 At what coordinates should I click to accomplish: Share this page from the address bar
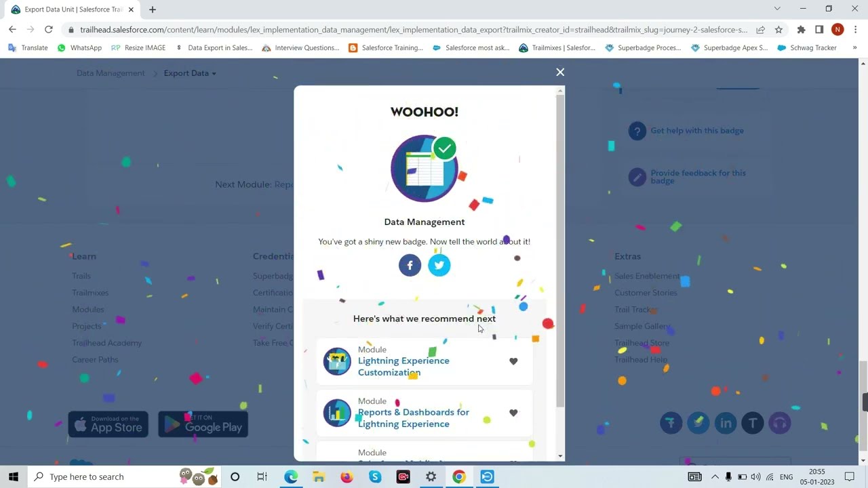[x=761, y=30]
